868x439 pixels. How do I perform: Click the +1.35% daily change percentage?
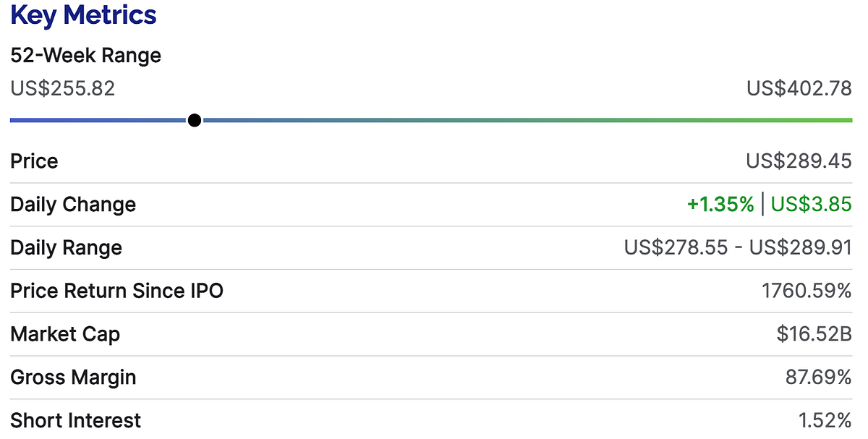pos(720,204)
